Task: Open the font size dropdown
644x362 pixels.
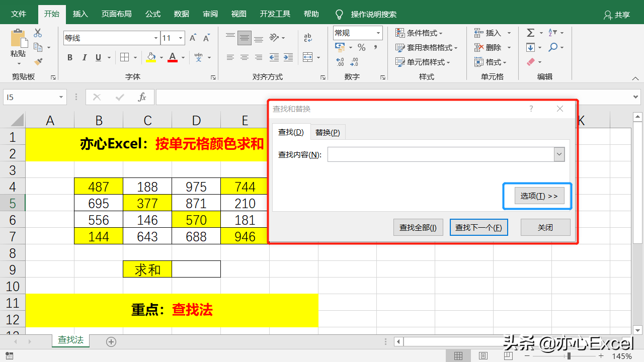Action: pyautogui.click(x=182, y=38)
